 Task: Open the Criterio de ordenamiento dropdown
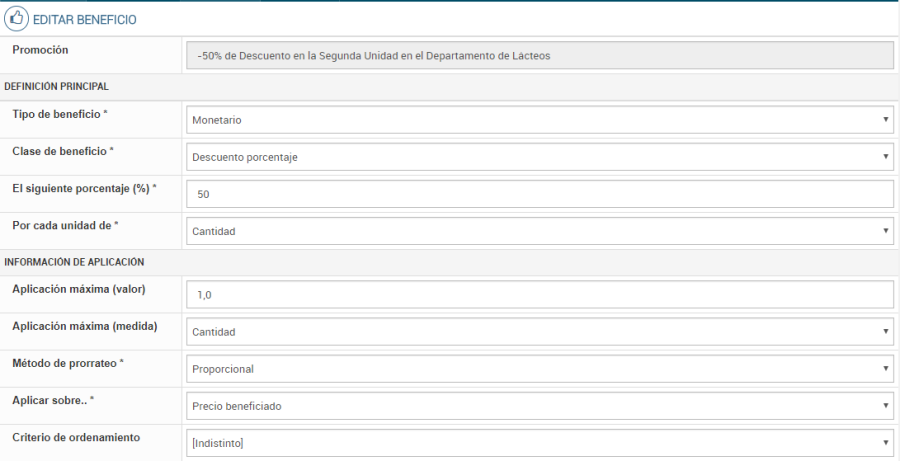coord(539,442)
